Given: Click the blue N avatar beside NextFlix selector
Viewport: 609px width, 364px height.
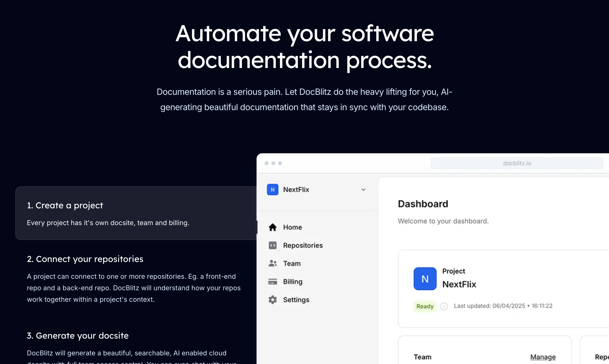Looking at the screenshot, I should tap(273, 190).
